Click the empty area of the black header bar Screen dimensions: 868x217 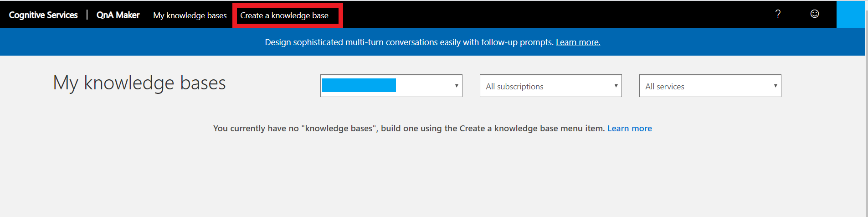[x=547, y=15]
